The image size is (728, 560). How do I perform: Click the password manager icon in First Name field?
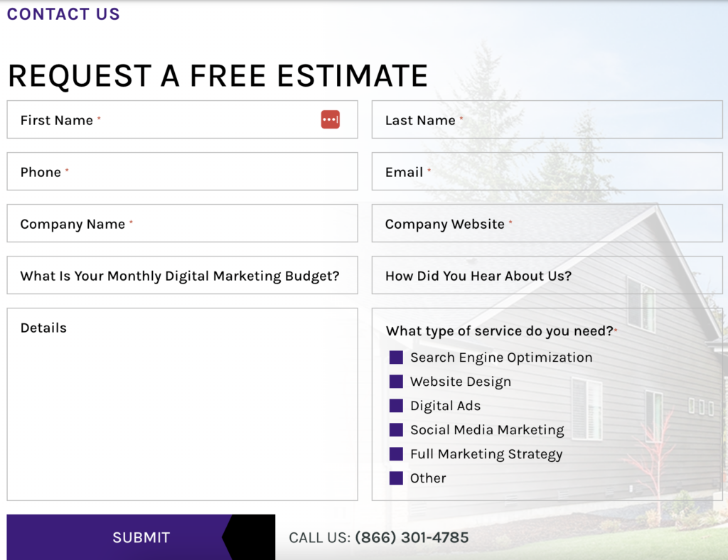coord(330,119)
